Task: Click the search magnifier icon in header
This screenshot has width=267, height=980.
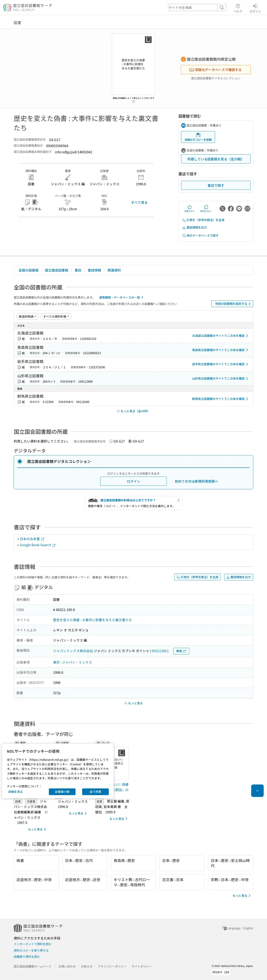Action: click(222, 8)
